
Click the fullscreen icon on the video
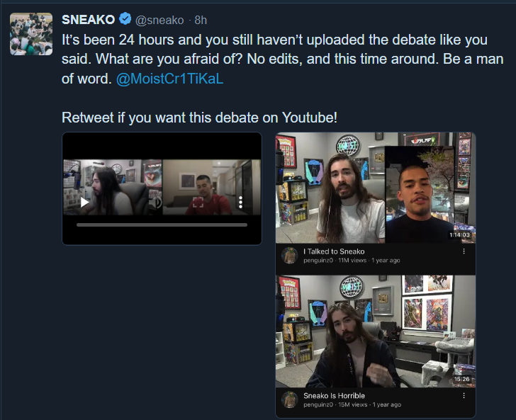click(198, 203)
